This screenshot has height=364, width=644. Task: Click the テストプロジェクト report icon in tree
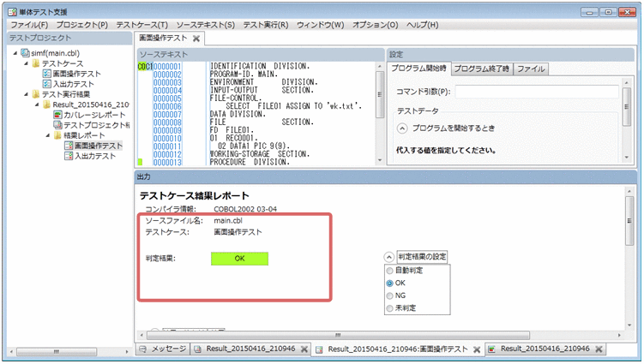coord(58,125)
